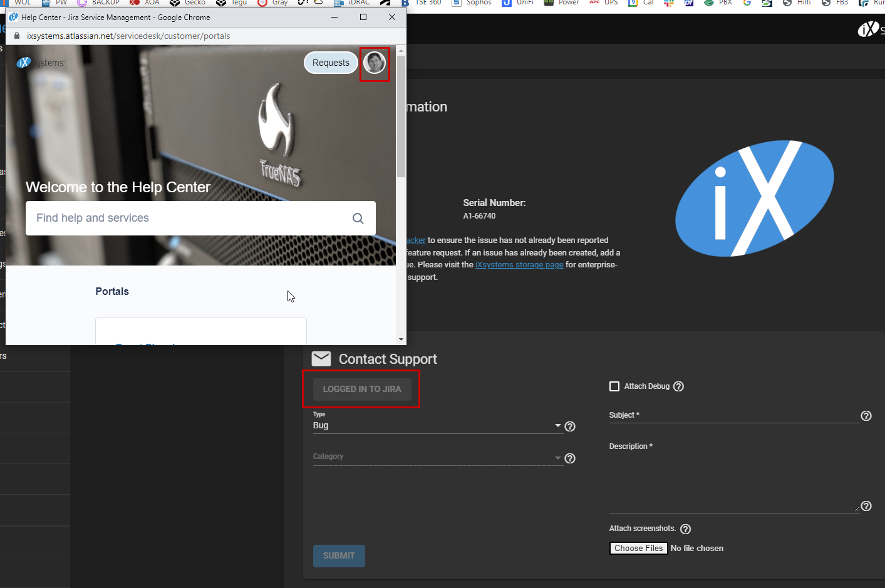The width and height of the screenshot is (885, 588).
Task: Click the Help Center popup scrollbar thumb
Action: [401, 116]
